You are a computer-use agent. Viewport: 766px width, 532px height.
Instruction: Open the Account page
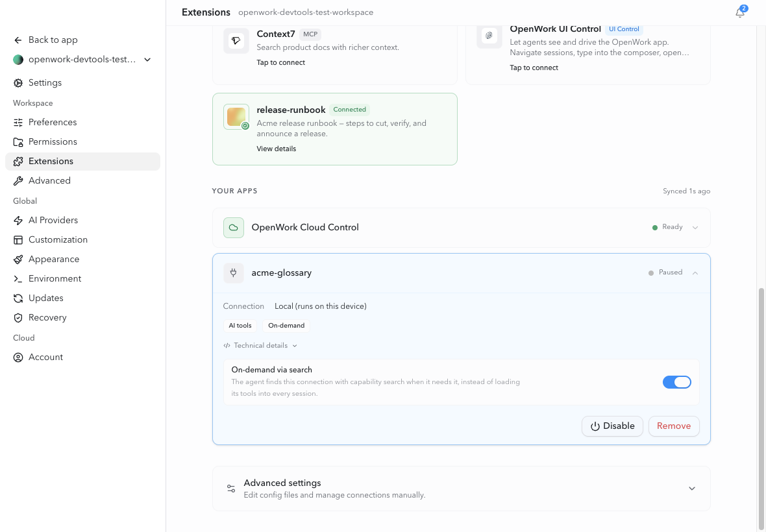pyautogui.click(x=82, y=357)
